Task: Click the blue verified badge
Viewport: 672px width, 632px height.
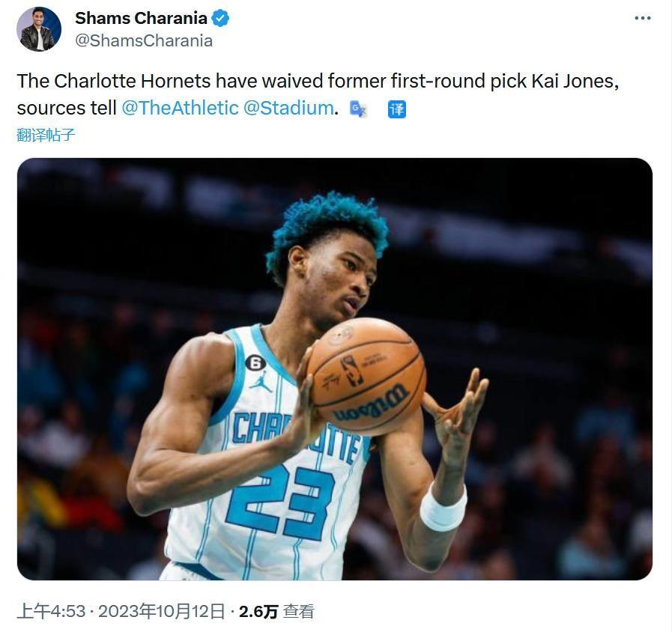Action: pyautogui.click(x=220, y=19)
